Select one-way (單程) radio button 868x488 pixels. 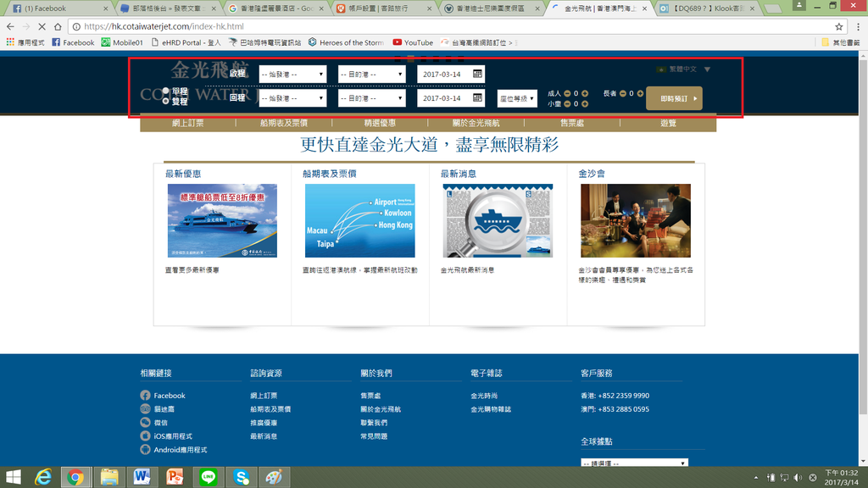tap(165, 91)
